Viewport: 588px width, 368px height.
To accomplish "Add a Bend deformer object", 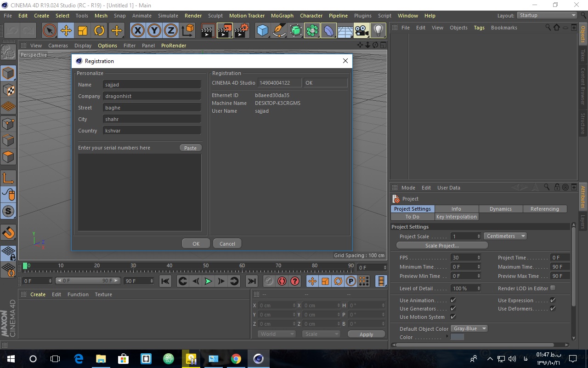I will pyautogui.click(x=329, y=31).
